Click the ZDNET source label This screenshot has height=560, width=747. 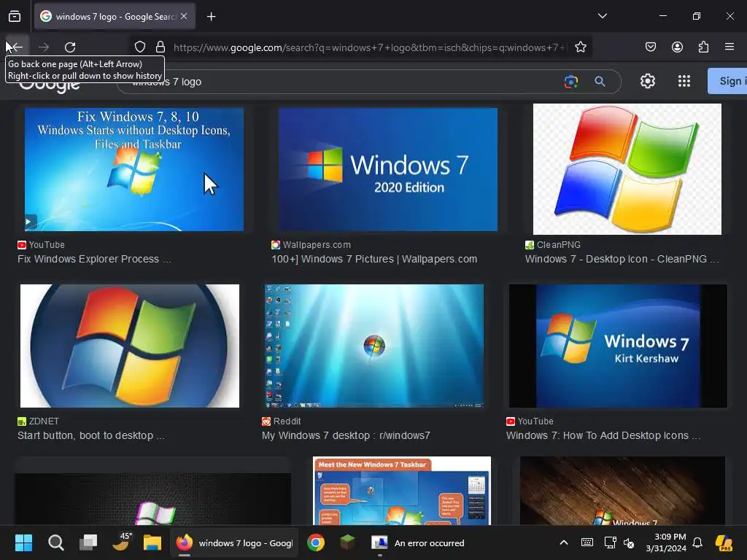(x=44, y=421)
